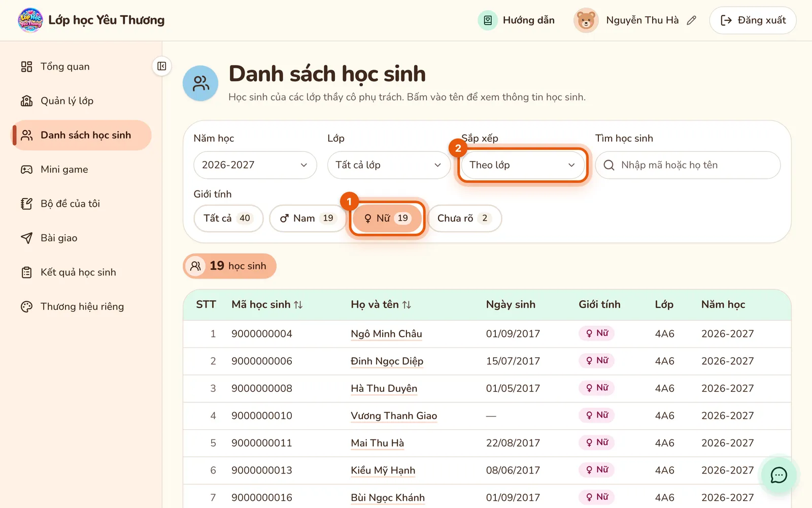Click birth date 15/07/2017

pos(513,361)
